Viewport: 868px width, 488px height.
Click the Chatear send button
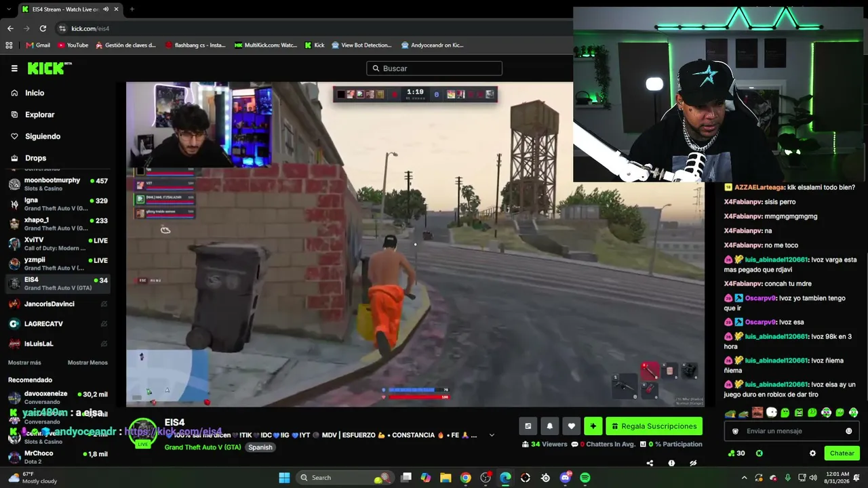tap(842, 453)
